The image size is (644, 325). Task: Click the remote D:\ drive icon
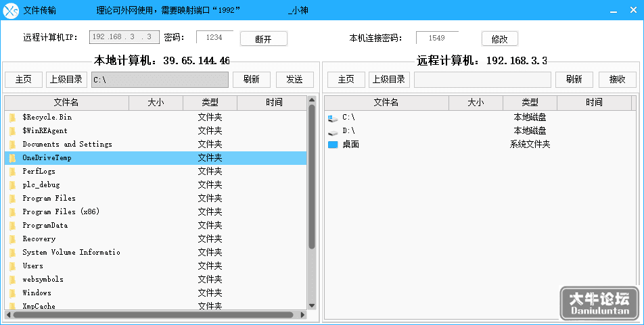(333, 132)
